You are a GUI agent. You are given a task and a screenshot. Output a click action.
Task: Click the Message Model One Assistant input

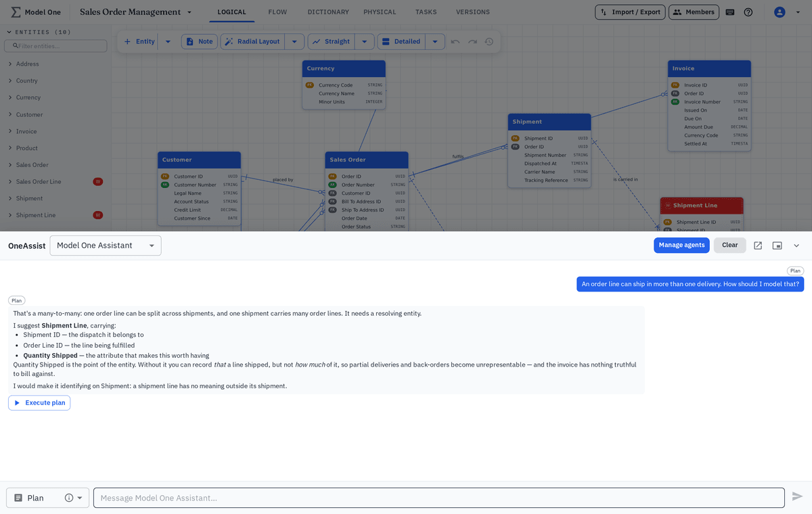[439, 498]
